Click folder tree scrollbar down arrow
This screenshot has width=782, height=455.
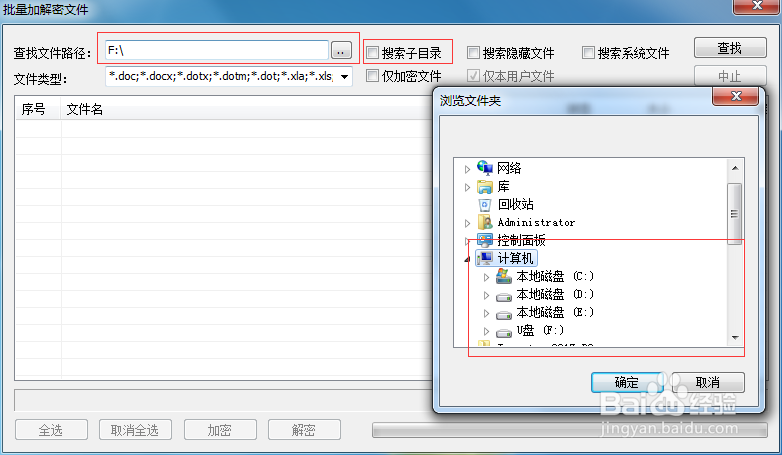tap(735, 338)
